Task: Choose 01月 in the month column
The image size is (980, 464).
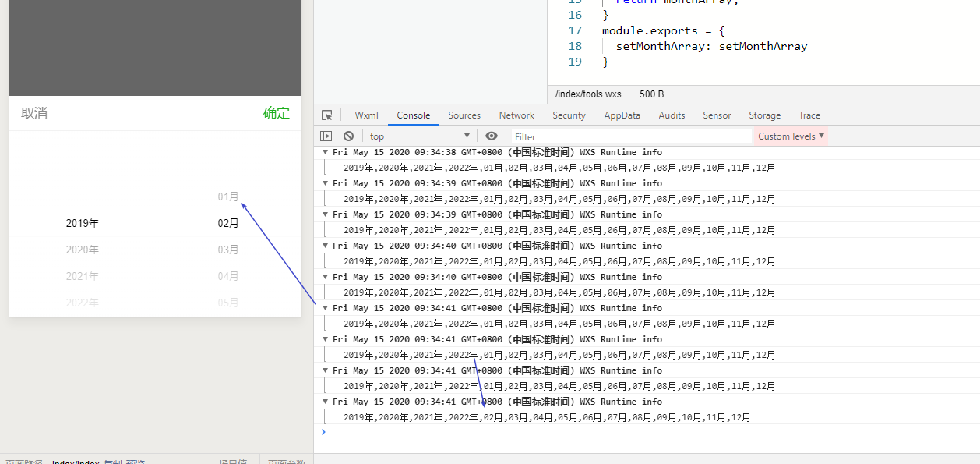Action: pyautogui.click(x=228, y=197)
